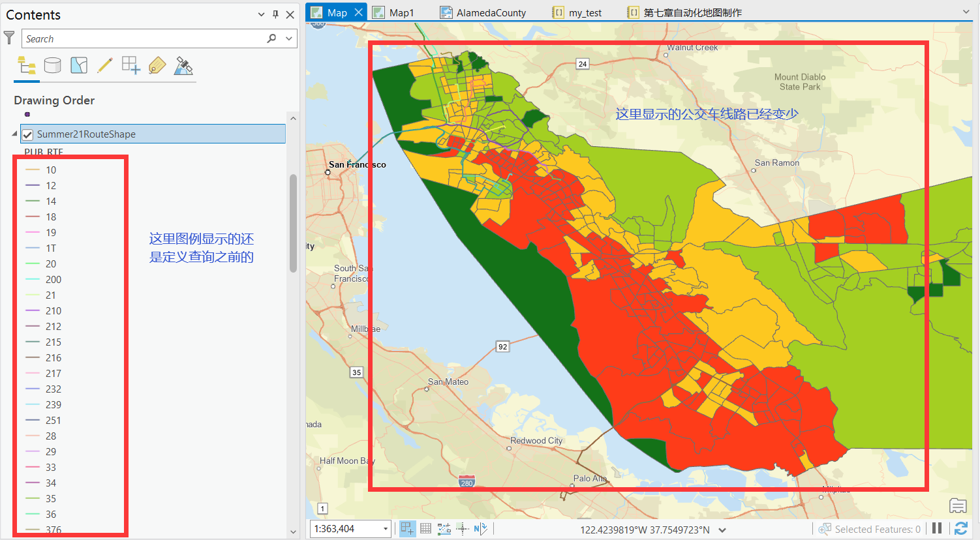Pause map drawing
Viewport: 980px width, 540px height.
[x=937, y=528]
